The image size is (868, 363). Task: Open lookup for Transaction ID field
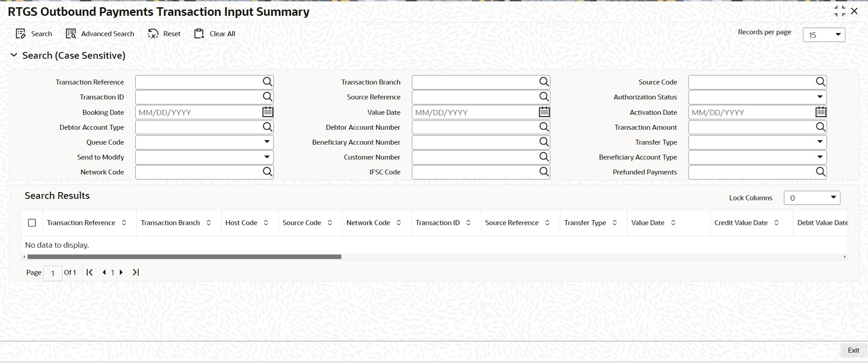tap(267, 97)
